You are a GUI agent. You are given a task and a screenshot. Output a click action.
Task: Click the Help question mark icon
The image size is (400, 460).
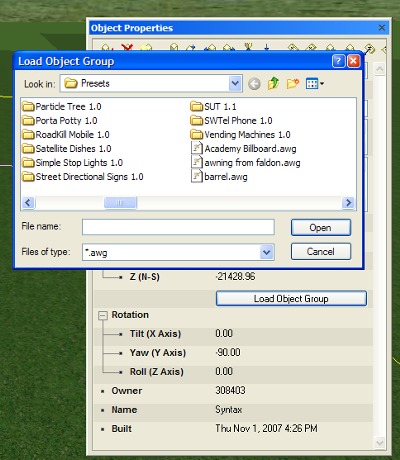[x=338, y=61]
